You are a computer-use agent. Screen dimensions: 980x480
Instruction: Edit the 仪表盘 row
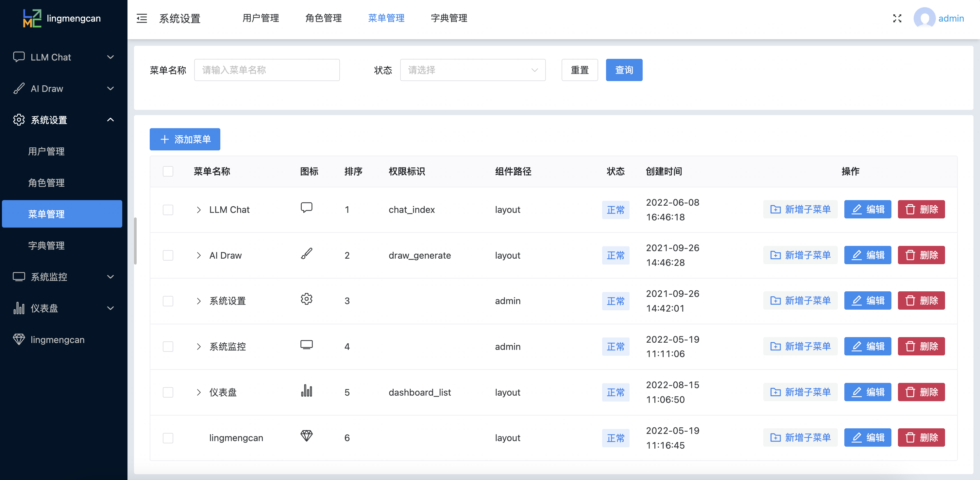coord(868,392)
